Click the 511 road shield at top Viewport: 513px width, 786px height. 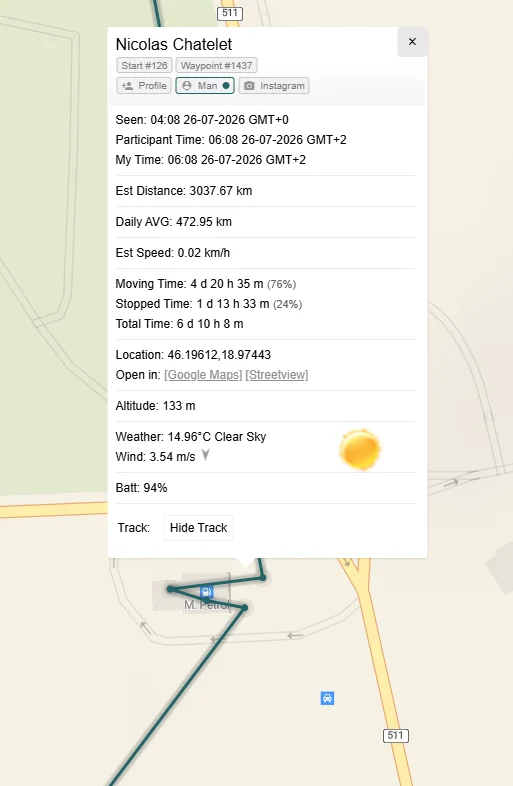coord(230,13)
